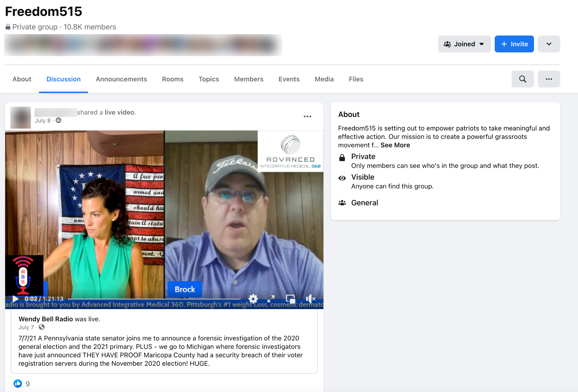The width and height of the screenshot is (578, 392).
Task: Click the thumbs-up reaction icon
Action: tap(17, 384)
